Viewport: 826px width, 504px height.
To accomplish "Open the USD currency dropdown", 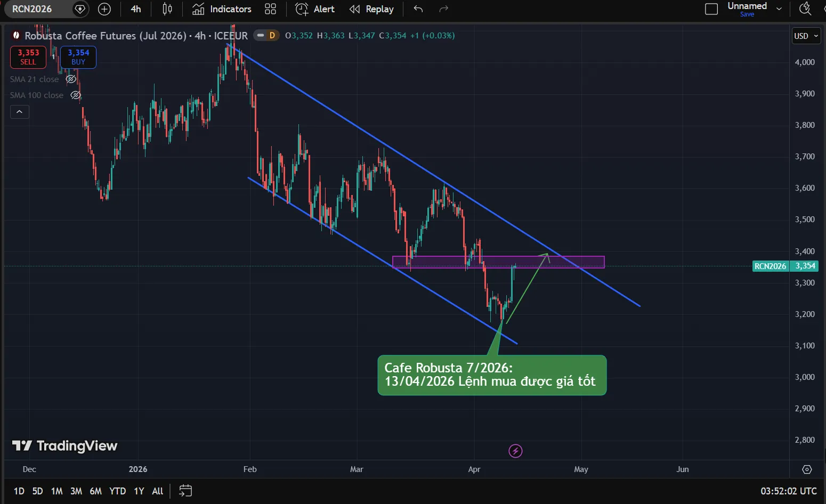I will click(806, 36).
